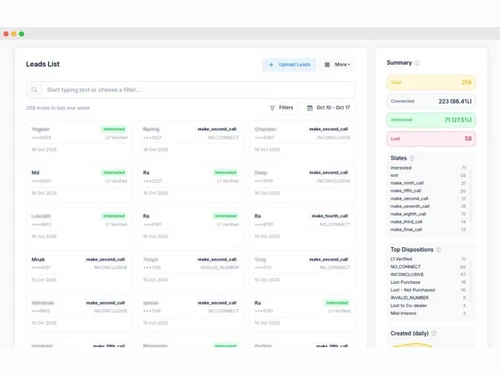The width and height of the screenshot is (500, 375).
Task: Open the lead card with INVALID_NUMBER status
Action: [x=191, y=269]
